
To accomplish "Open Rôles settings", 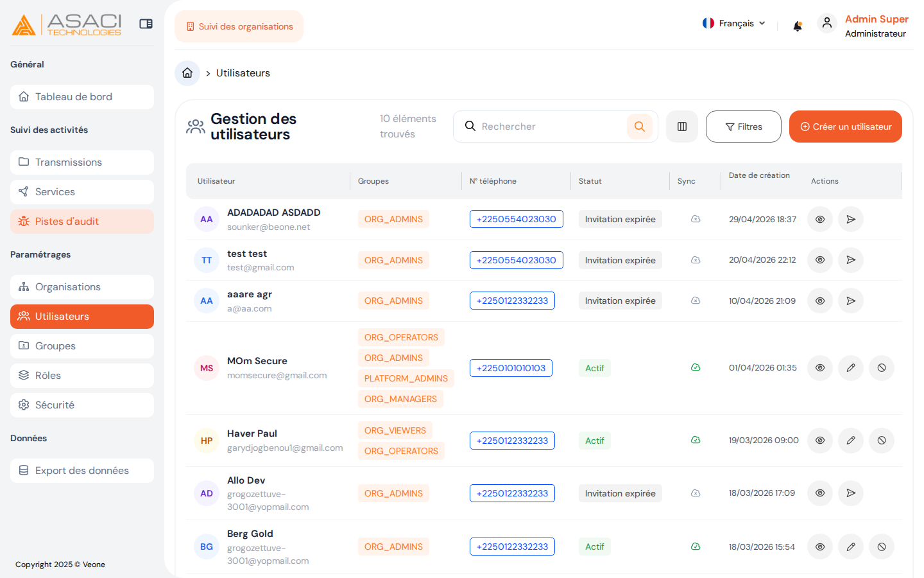I will click(x=82, y=376).
